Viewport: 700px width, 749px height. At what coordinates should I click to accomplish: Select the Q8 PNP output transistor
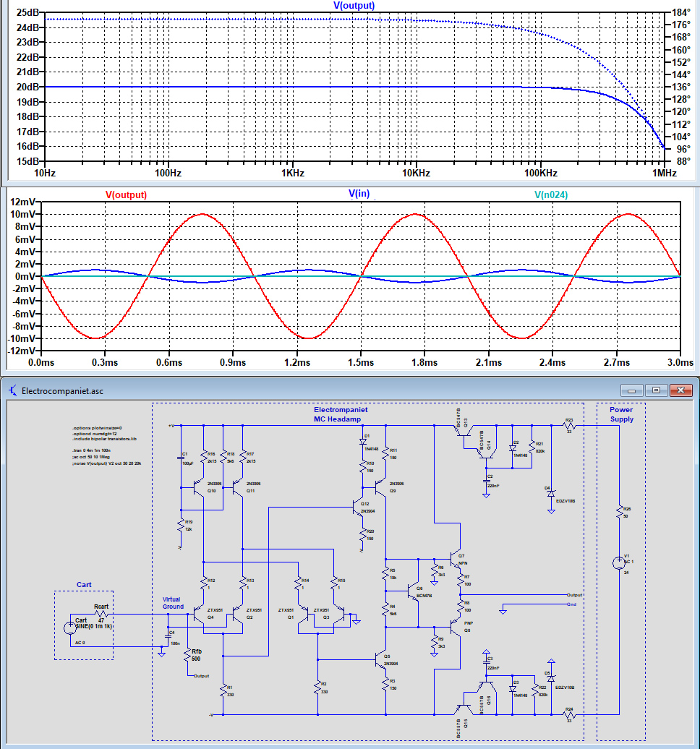point(456,628)
